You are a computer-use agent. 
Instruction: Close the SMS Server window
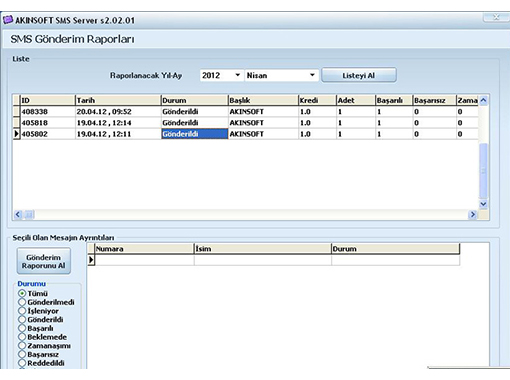[x=496, y=17]
